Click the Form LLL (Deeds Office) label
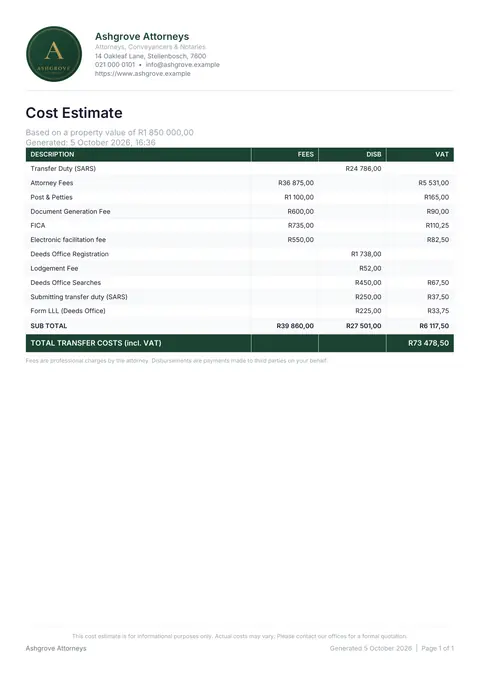This screenshot has width=480, height=678. (68, 310)
